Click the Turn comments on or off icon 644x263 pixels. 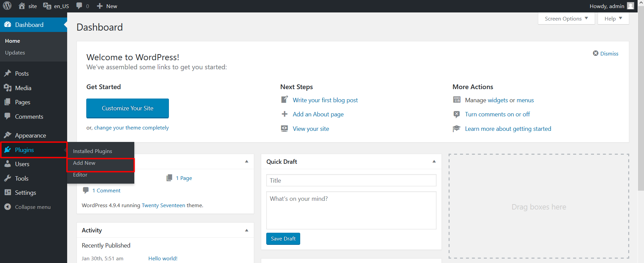tap(457, 114)
